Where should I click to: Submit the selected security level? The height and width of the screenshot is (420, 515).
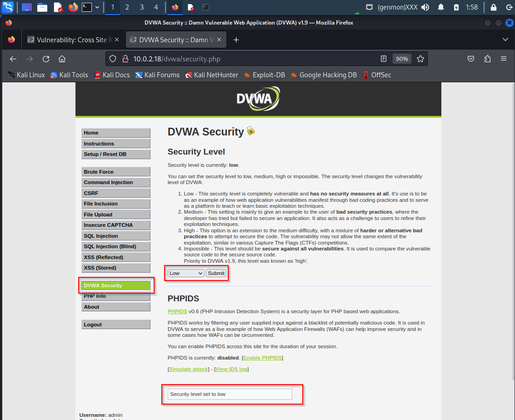(216, 273)
